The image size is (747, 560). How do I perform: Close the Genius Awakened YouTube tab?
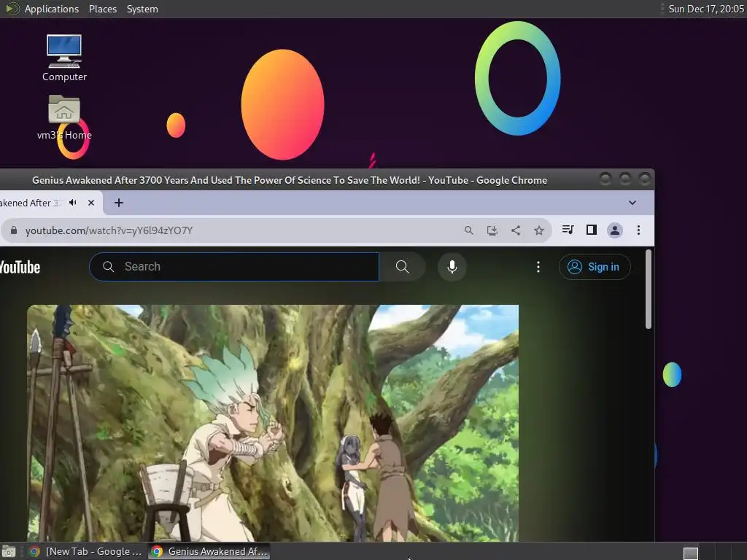(x=91, y=203)
